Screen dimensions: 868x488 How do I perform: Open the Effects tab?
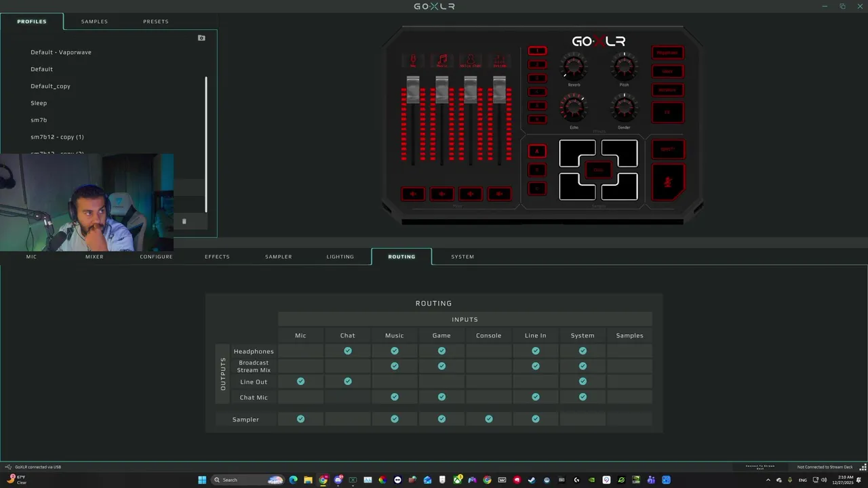(217, 257)
